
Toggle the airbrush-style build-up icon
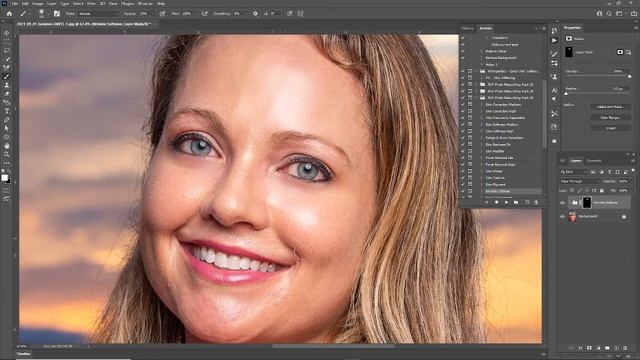click(204, 13)
